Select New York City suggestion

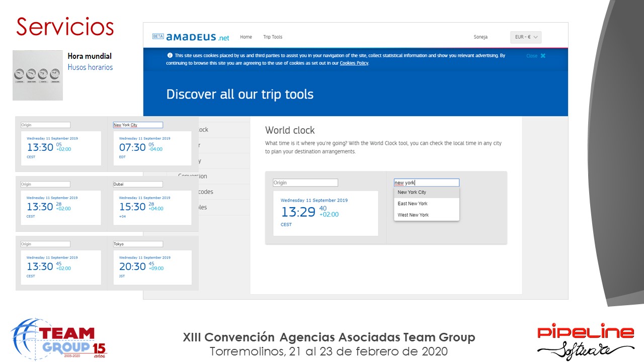point(427,192)
